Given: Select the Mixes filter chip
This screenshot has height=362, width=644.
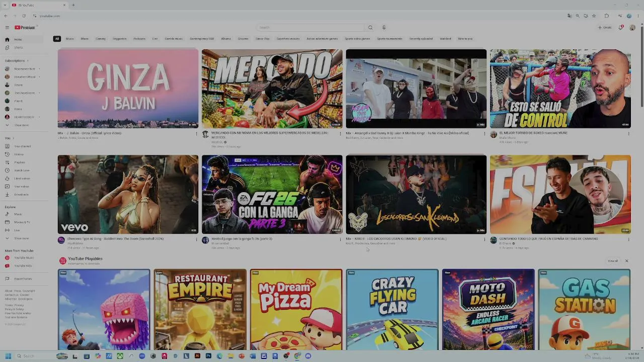Looking at the screenshot, I should (85, 39).
